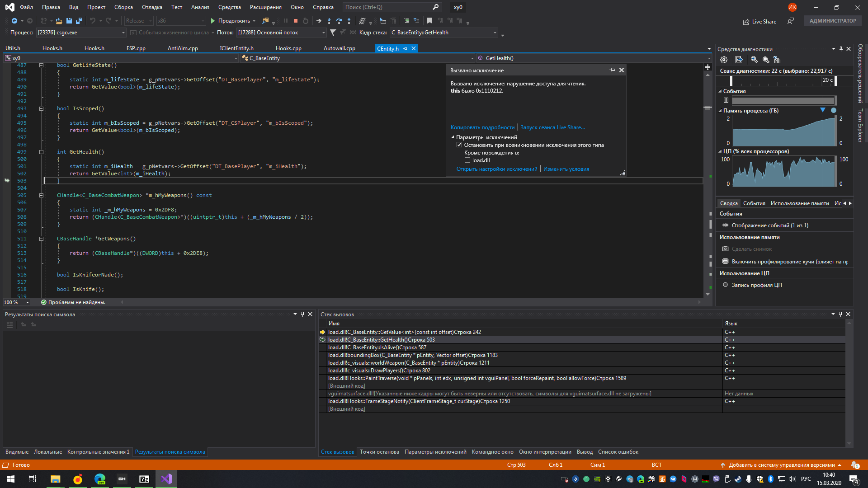Uncheck 'Остановить при возникновении исключения' checkbox
This screenshot has width=868, height=488.
[459, 145]
